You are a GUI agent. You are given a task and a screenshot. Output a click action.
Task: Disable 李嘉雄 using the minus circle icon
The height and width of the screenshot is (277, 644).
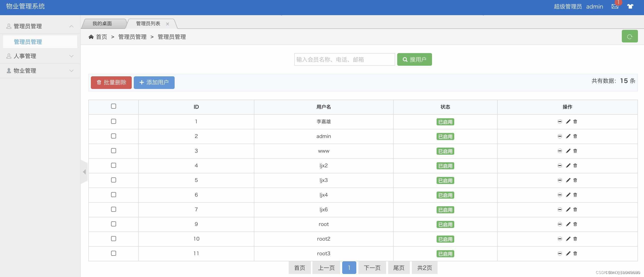coord(560,122)
